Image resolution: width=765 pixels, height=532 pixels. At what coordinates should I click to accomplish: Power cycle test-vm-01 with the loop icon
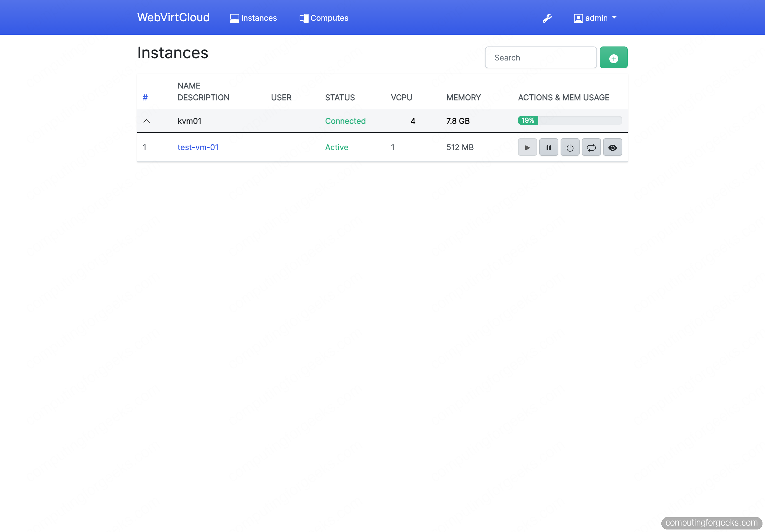click(x=591, y=147)
